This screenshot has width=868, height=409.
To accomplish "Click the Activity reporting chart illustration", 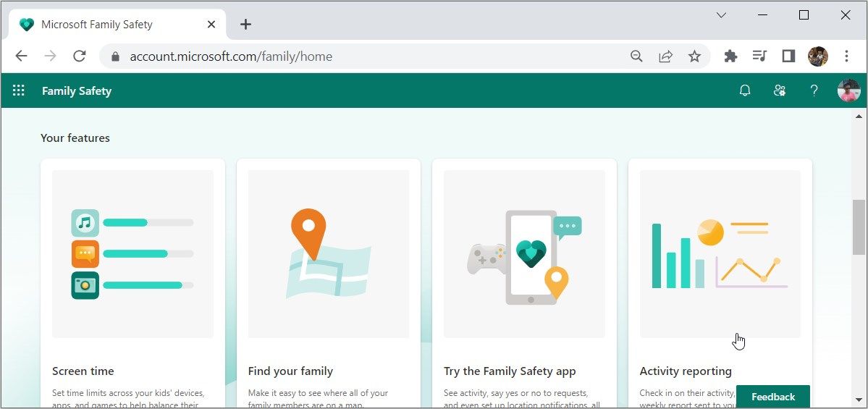I will point(720,254).
